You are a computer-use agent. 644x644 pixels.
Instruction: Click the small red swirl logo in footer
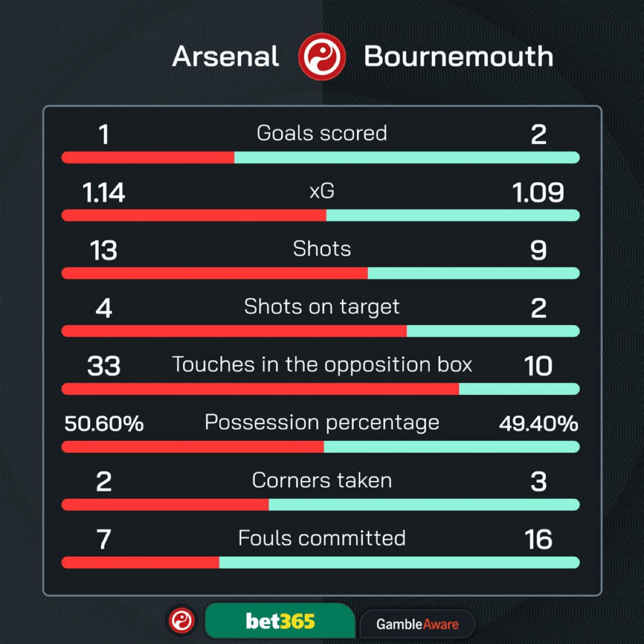coord(182,620)
